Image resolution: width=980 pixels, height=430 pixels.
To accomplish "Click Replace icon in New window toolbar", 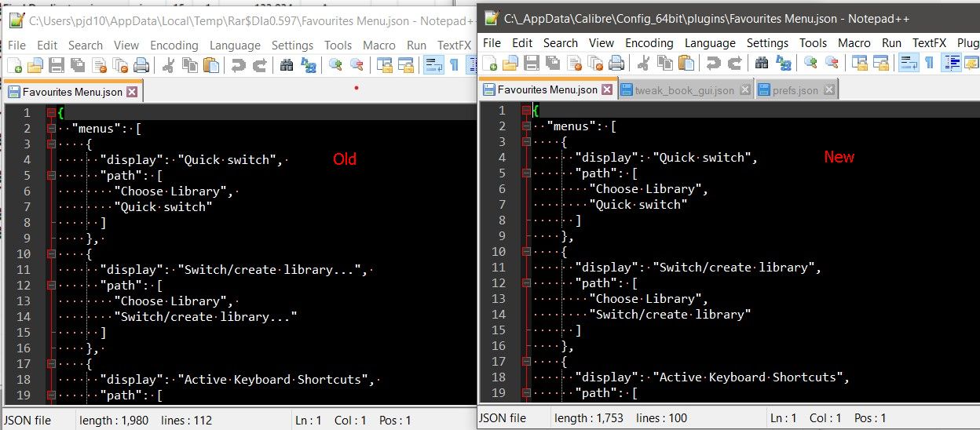I will tap(783, 63).
